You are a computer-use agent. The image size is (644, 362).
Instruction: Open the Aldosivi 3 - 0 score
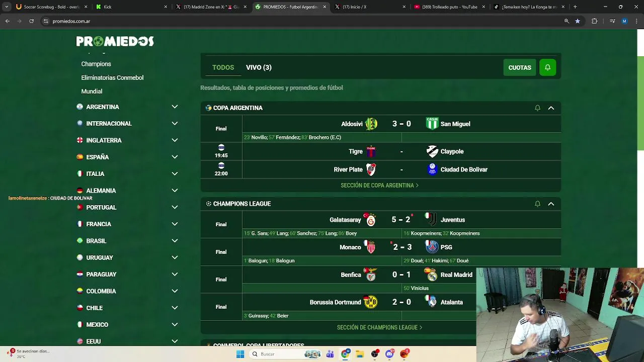pyautogui.click(x=401, y=124)
